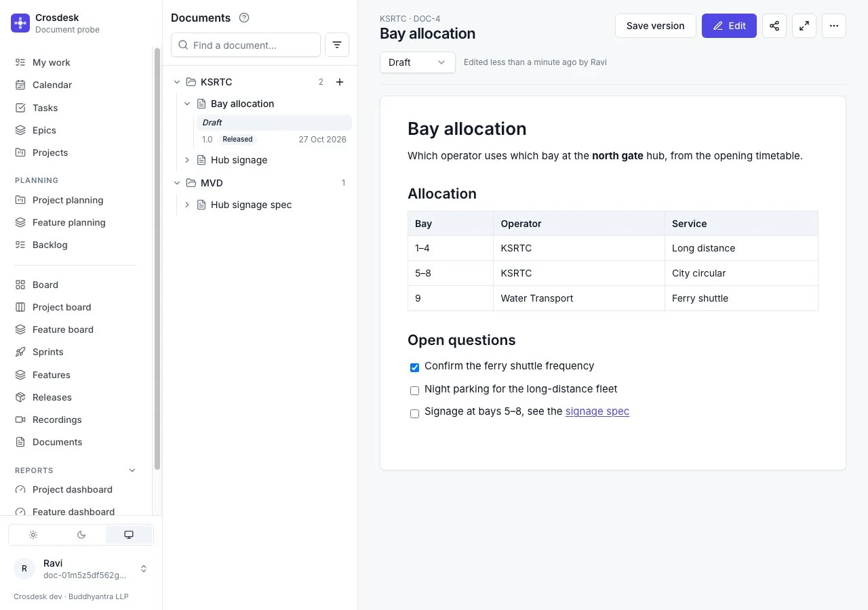Expand document to full screen view

tap(804, 26)
